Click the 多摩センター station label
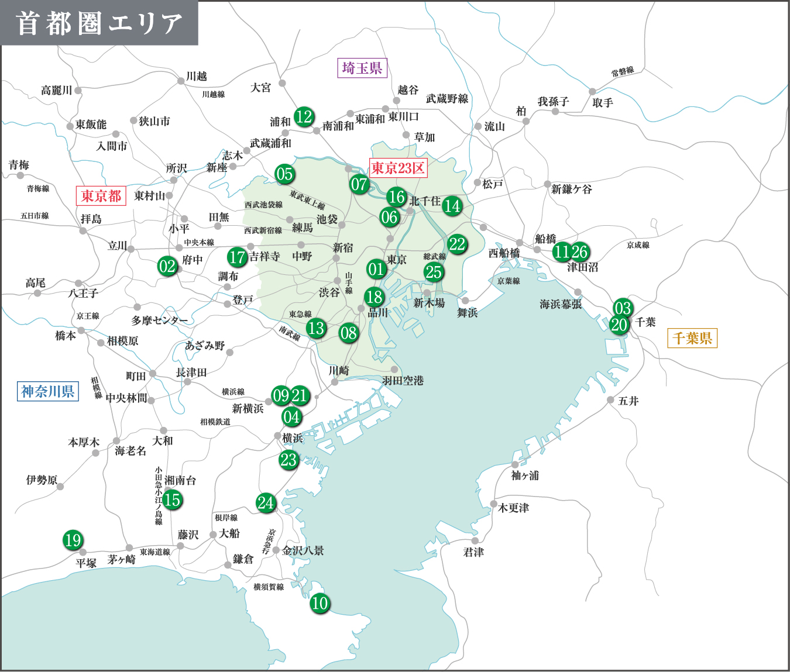The height and width of the screenshot is (672, 790). [x=160, y=321]
